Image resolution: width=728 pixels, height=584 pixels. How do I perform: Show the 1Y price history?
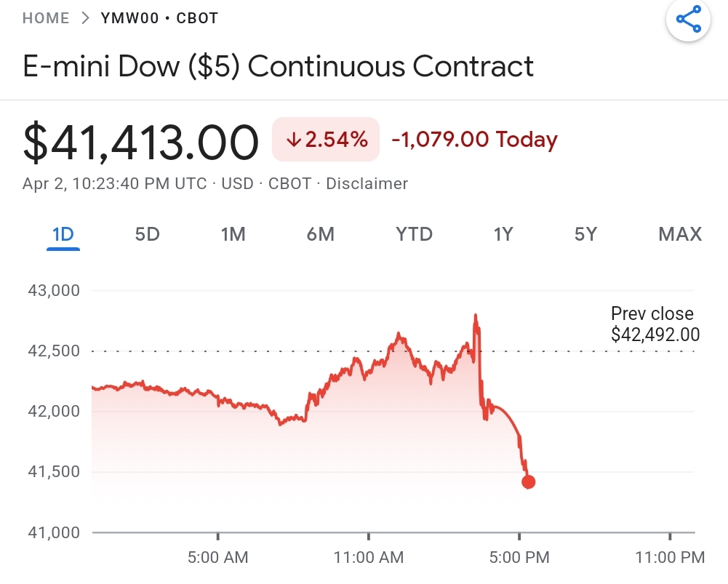point(503,234)
